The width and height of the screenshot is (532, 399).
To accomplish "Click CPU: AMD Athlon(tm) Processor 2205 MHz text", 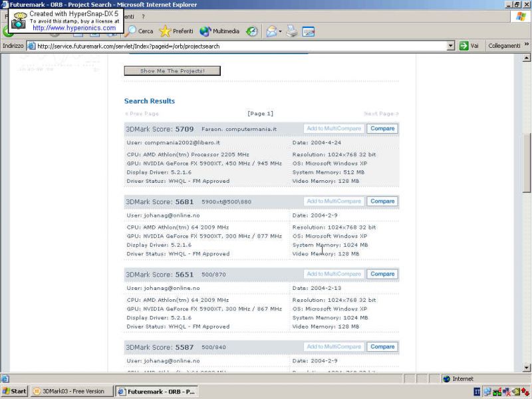I will click(188, 155).
